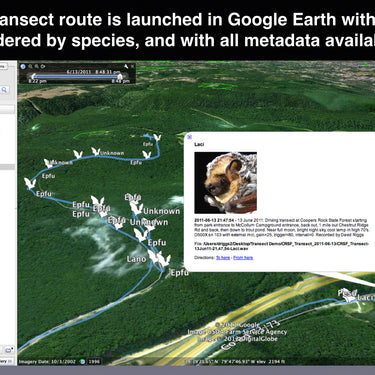Follow the 'To here' directions link
The width and height of the screenshot is (375, 375).
[x=223, y=258]
